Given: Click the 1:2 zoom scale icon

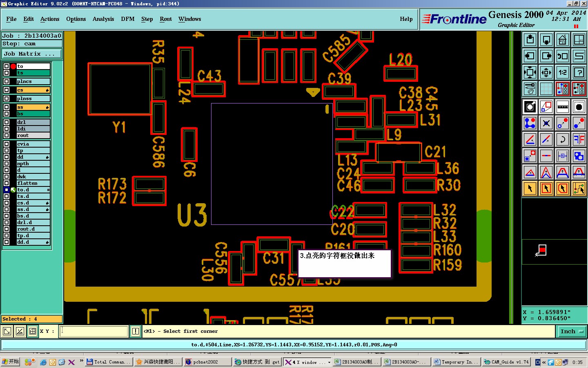Looking at the screenshot, I should tap(563, 72).
